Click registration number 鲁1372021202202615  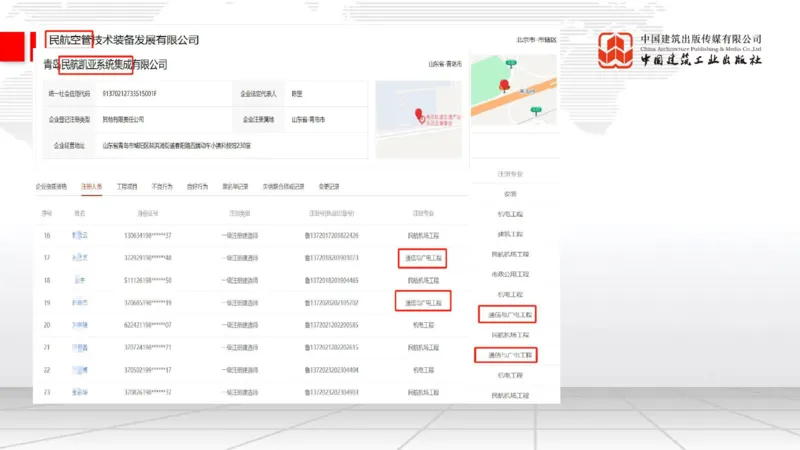tap(332, 347)
